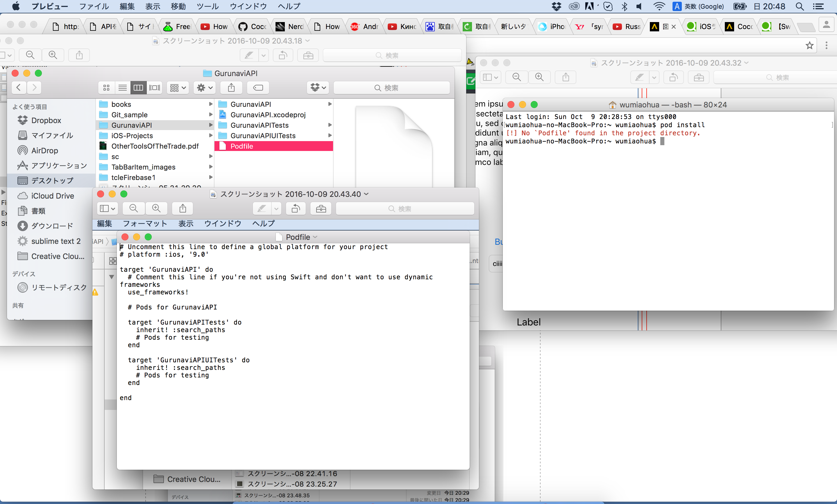
Task: Click the back navigation arrow in Finder
Action: click(19, 88)
